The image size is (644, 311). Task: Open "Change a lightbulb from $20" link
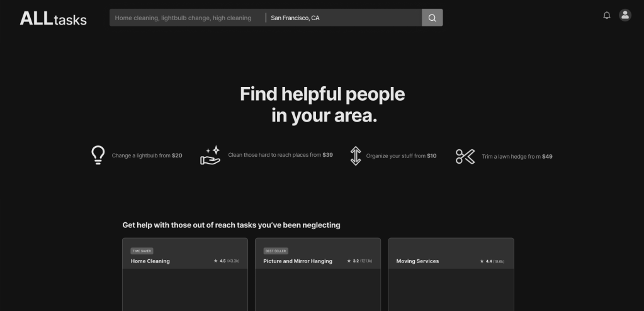pos(147,155)
